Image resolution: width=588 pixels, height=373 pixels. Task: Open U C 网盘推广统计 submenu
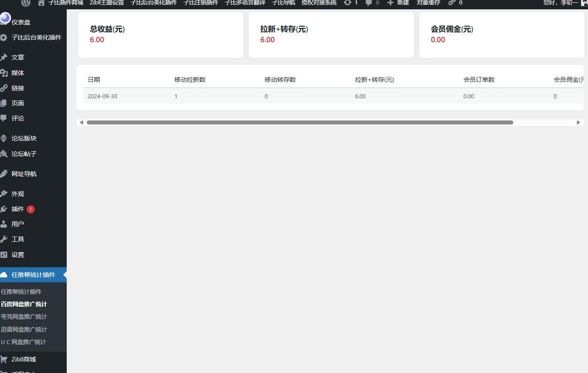(23, 342)
